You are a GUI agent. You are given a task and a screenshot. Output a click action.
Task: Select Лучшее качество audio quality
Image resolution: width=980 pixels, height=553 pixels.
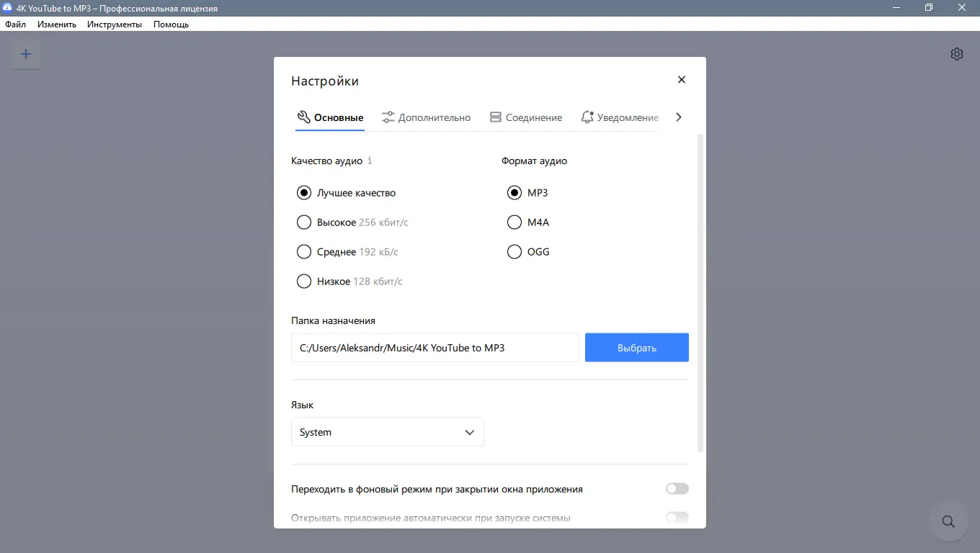coord(347,193)
